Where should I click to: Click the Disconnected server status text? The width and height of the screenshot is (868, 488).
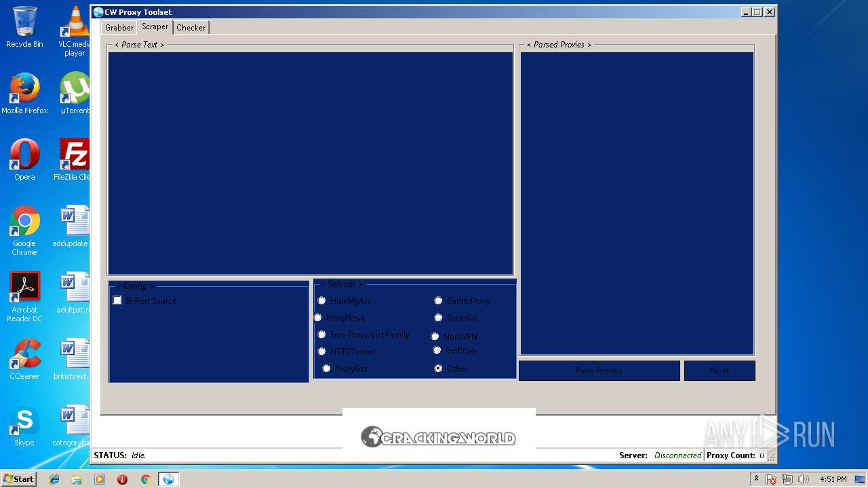(677, 455)
